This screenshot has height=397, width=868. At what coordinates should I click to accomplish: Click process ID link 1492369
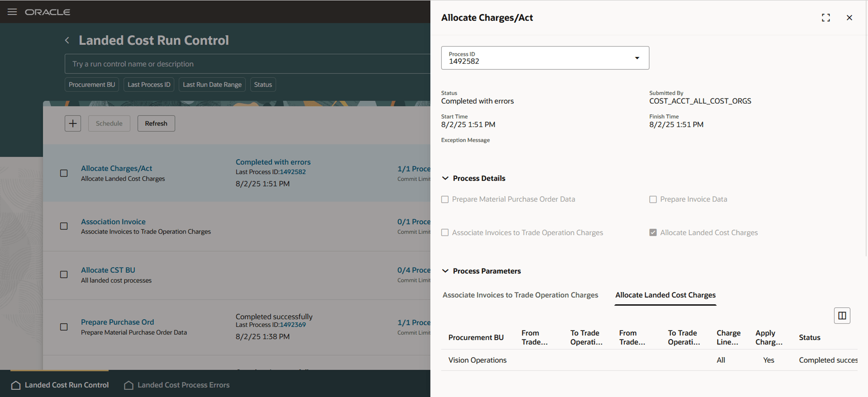(293, 325)
